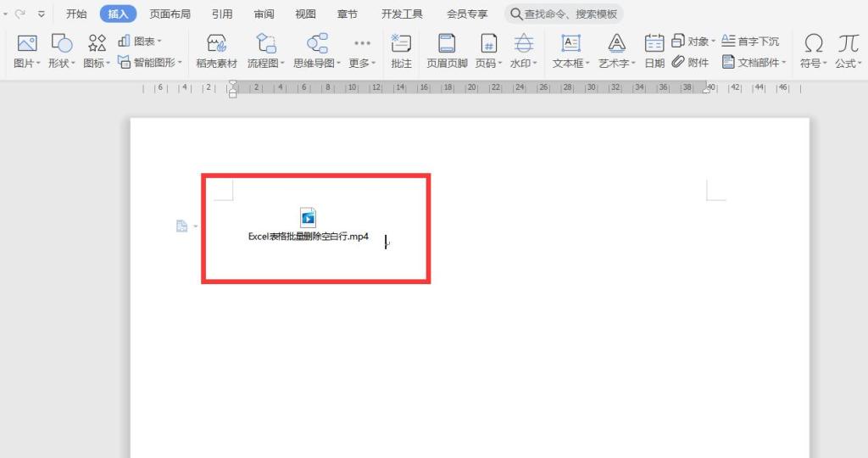This screenshot has width=868, height=458.
Task: Switch to the 开始 tab
Action: click(76, 14)
